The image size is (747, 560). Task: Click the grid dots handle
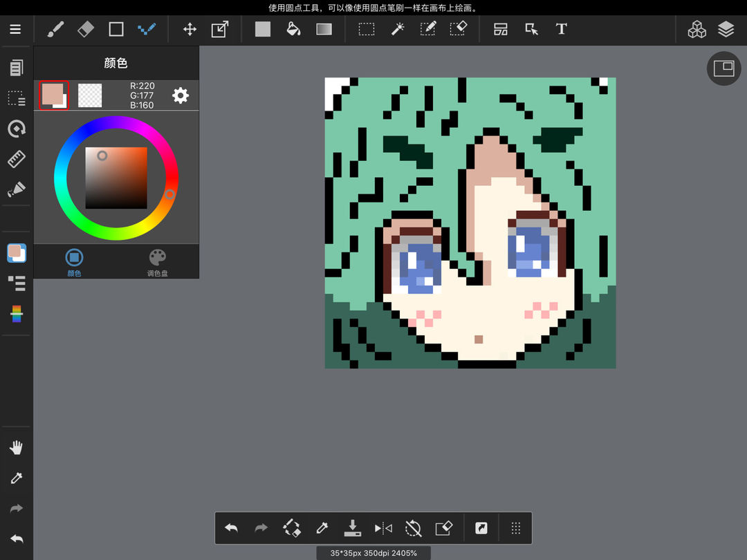[x=515, y=528]
